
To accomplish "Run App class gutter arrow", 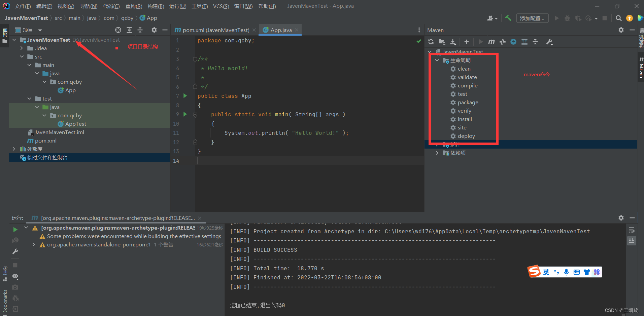I will 185,96.
